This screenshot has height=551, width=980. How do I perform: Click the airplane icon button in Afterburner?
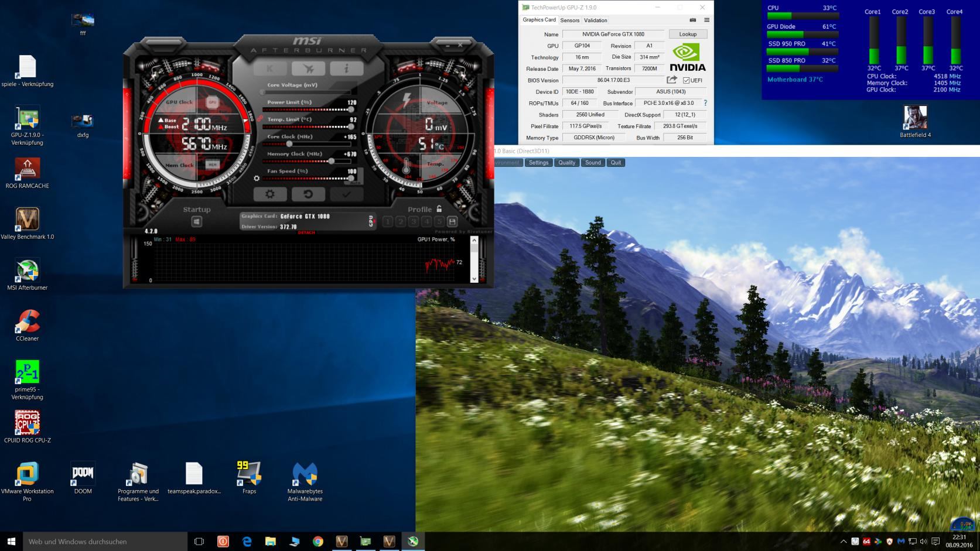click(x=308, y=69)
